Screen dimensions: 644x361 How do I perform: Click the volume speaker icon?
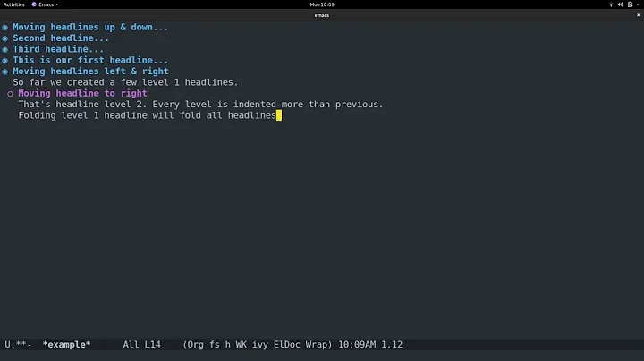coord(620,4)
